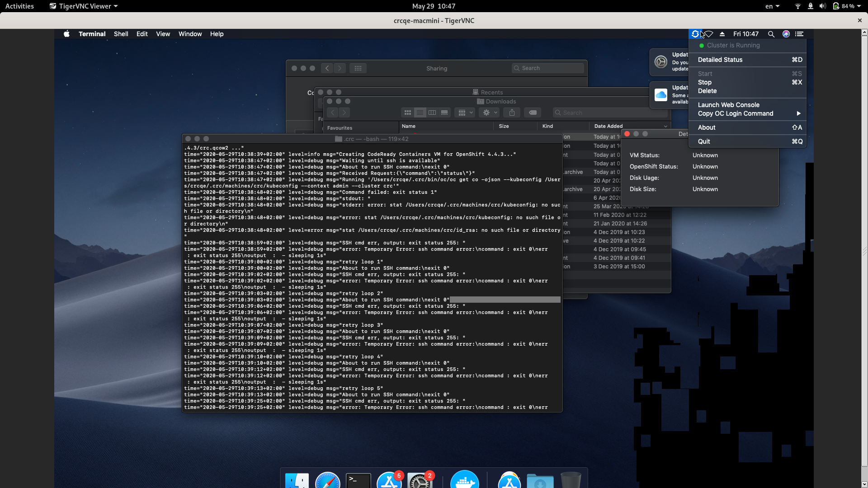Open the CodeReady Containers menu bar icon

tap(696, 34)
